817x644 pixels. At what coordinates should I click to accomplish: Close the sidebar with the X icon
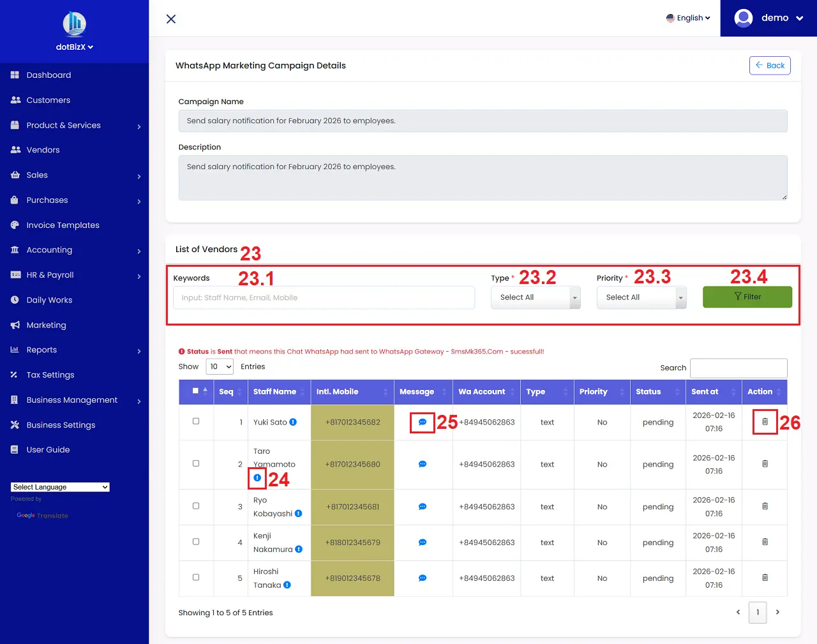(x=171, y=19)
